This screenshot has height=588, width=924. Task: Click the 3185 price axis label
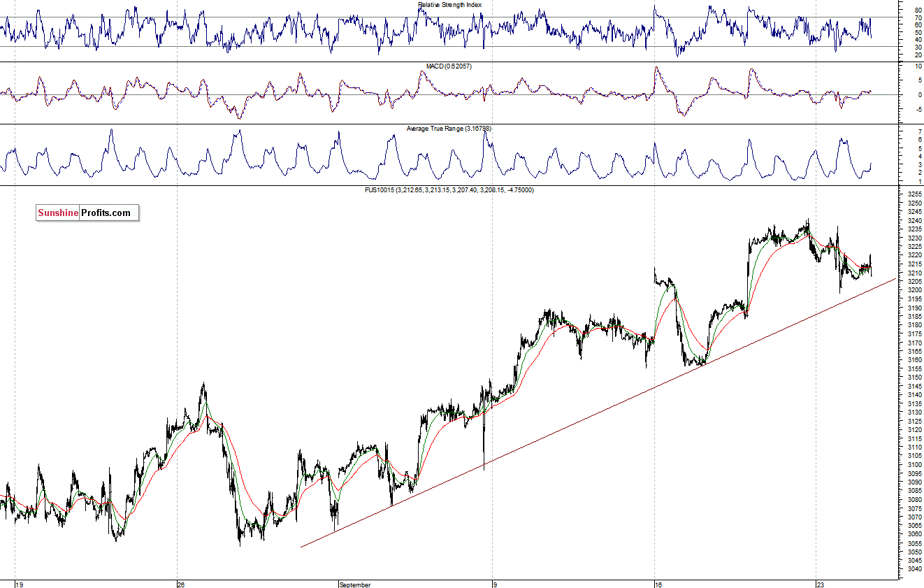pos(914,316)
